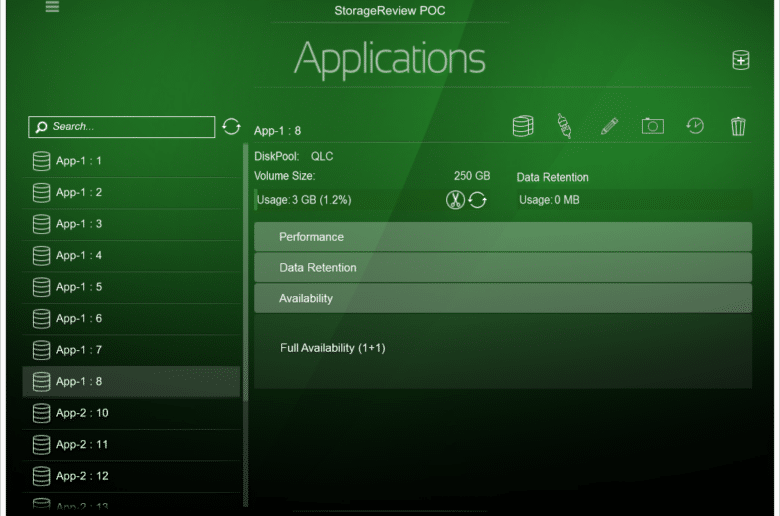
Task: Click the App-1 : 8 detail heading
Action: (277, 131)
